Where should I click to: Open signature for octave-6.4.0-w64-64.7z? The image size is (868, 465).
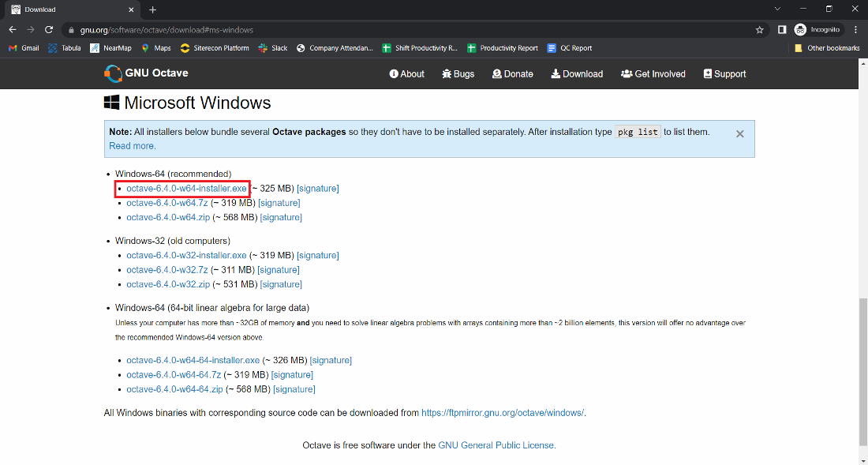coord(292,375)
